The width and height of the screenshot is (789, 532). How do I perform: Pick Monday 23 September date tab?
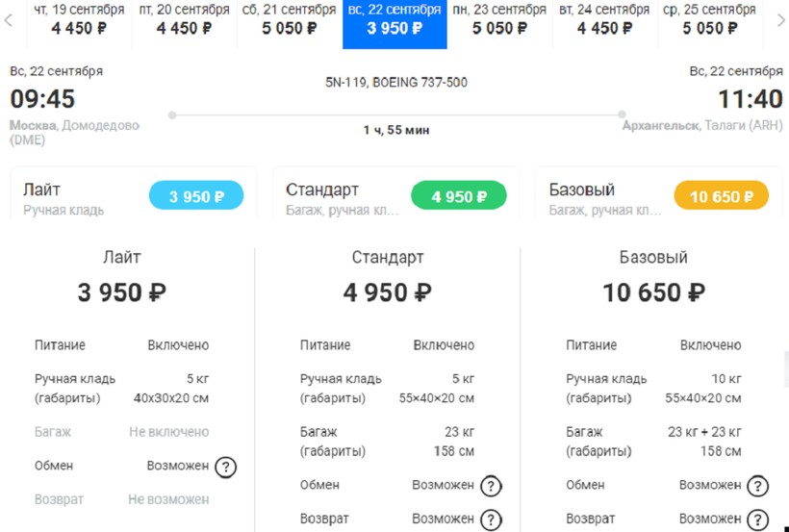(x=499, y=19)
